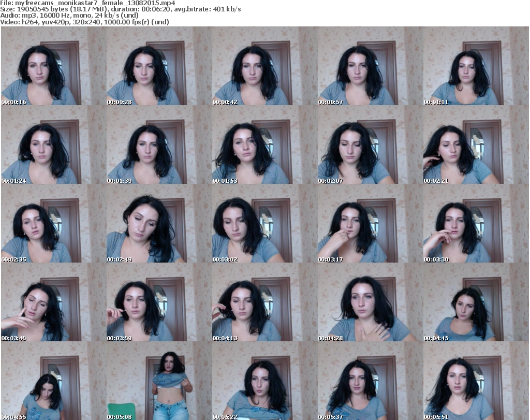Image resolution: width=530 pixels, height=420 pixels.
Task: Click the thumbnail frame stamped 00:03:30
Action: coord(476,224)
